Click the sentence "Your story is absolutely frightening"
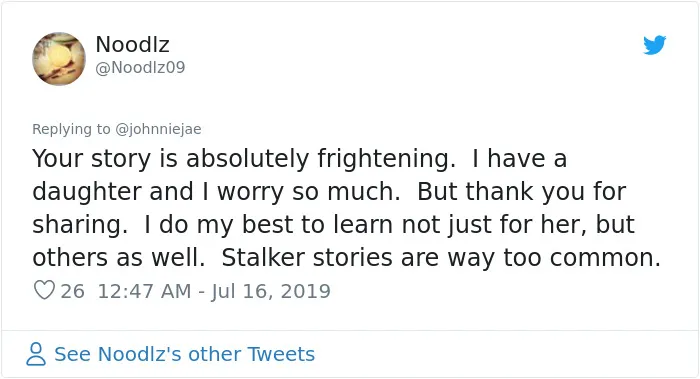 [244, 159]
